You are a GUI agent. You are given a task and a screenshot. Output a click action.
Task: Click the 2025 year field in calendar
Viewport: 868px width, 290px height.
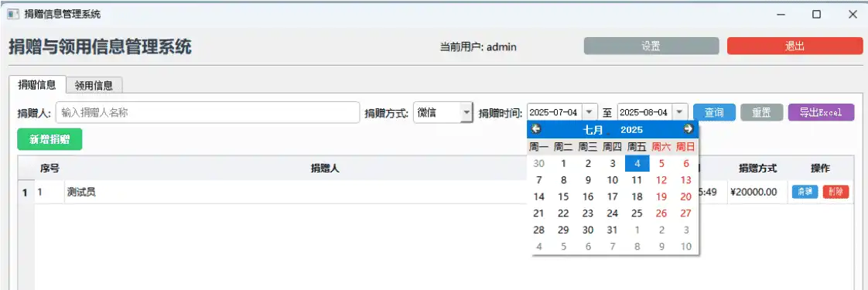(631, 129)
